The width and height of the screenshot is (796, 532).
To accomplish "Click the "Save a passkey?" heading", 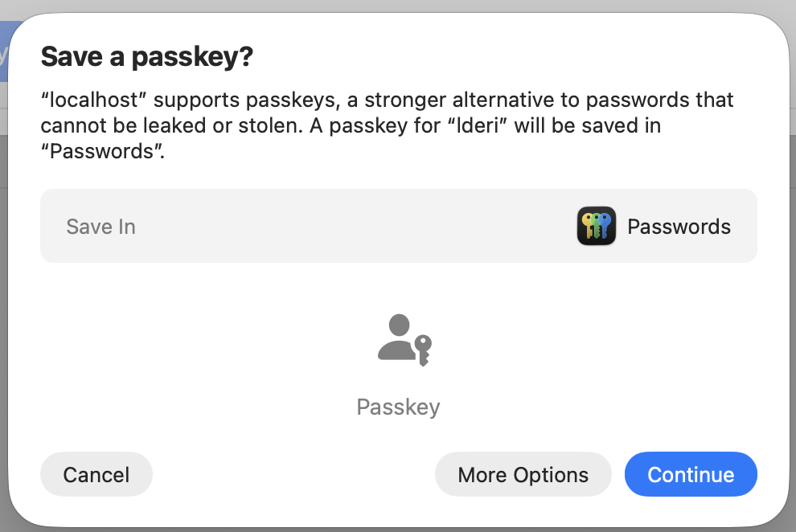I will [146, 57].
